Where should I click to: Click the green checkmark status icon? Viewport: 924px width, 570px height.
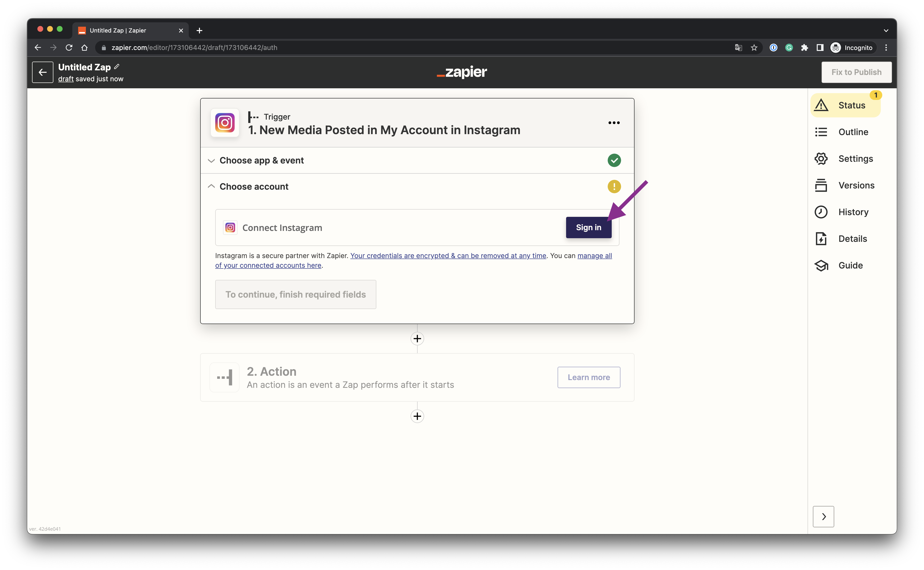click(614, 161)
